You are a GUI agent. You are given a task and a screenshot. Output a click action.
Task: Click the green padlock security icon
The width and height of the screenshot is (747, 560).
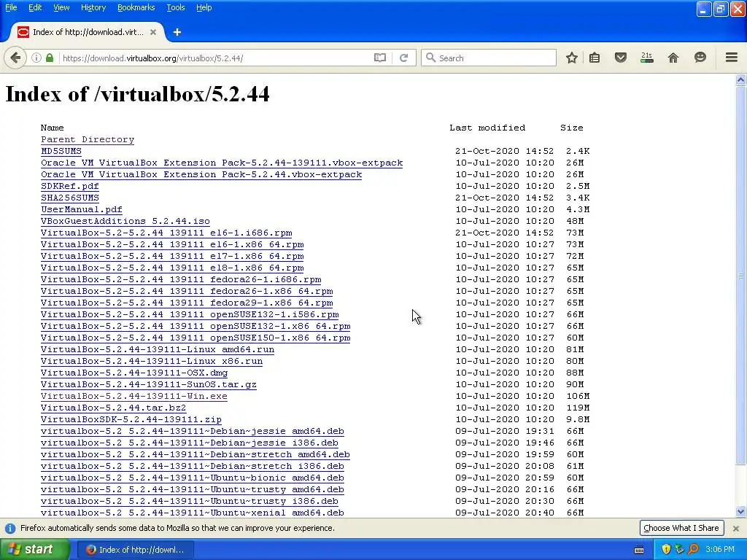[50, 58]
